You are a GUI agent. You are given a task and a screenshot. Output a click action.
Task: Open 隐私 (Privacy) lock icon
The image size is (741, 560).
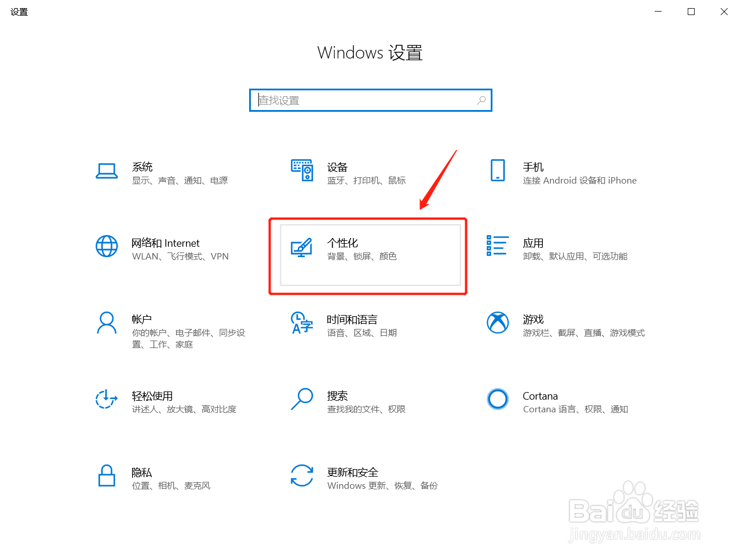point(107,476)
